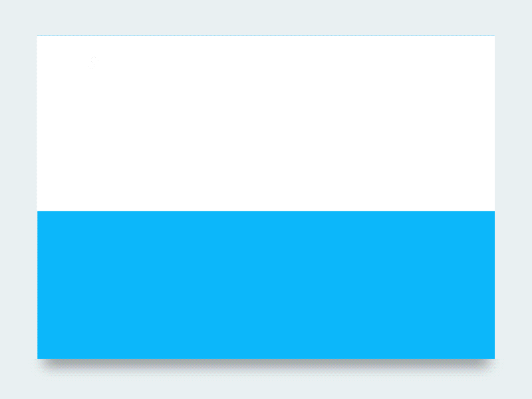Click the drop shadow beneath the card
The width and height of the screenshot is (532, 399).
pos(265,366)
